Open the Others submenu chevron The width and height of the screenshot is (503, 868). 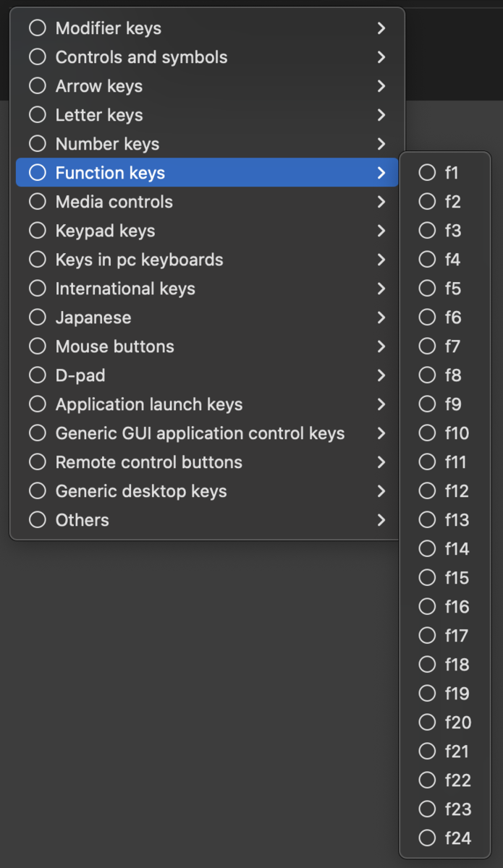381,520
